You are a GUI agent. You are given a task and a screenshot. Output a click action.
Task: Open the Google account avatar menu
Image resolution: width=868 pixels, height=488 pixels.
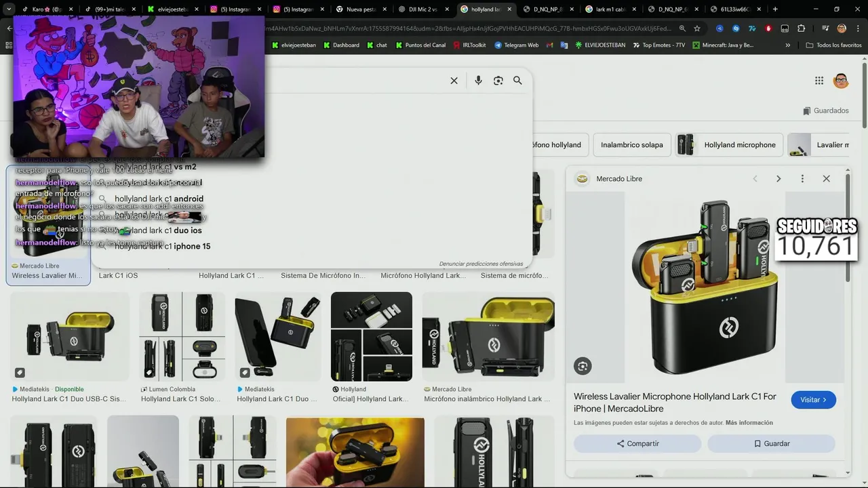841,81
